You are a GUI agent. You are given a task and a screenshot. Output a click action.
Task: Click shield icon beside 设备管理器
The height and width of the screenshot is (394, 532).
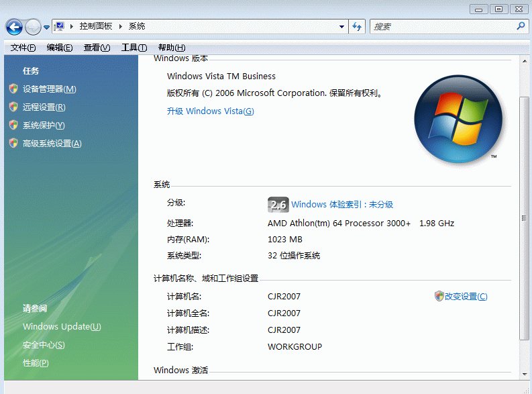click(x=13, y=89)
